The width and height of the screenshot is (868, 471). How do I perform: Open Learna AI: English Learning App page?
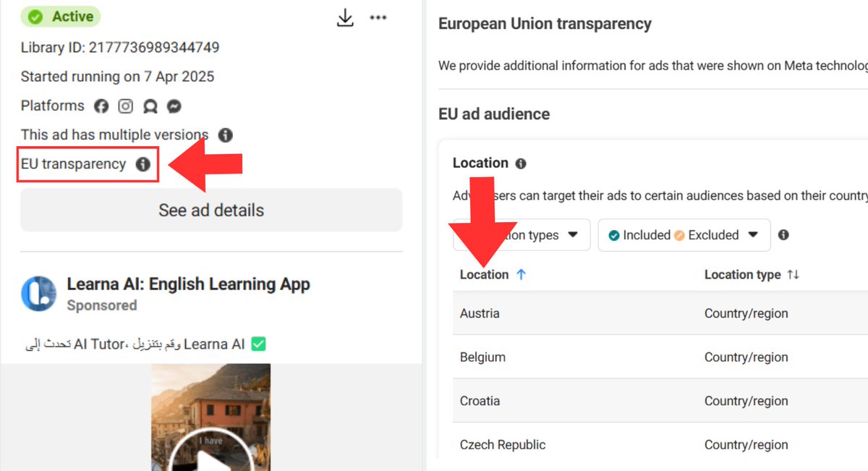(x=188, y=284)
